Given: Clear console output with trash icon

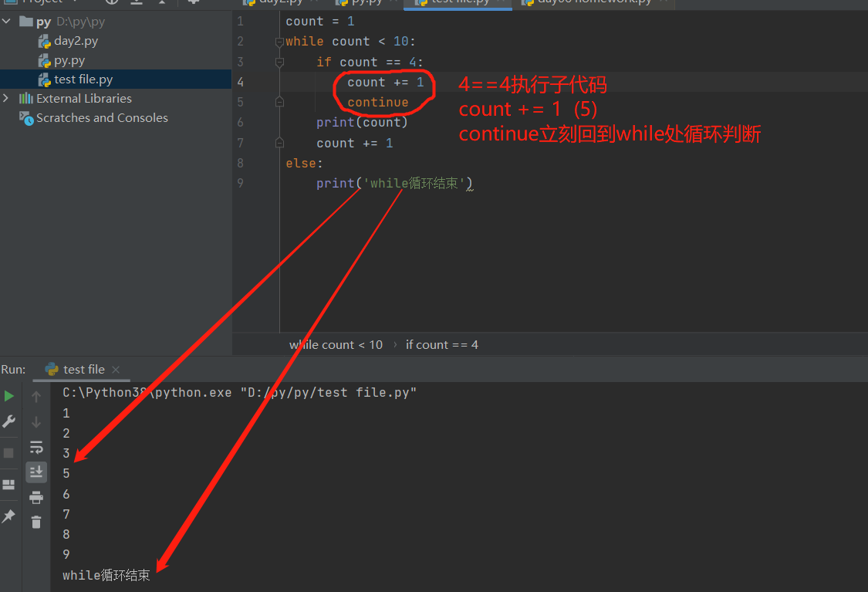Looking at the screenshot, I should click(36, 523).
